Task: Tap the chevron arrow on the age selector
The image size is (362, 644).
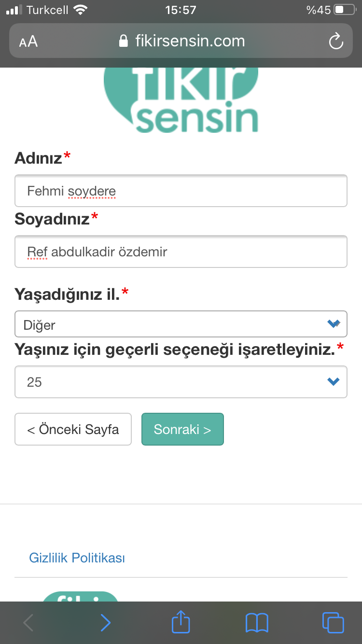Action: pos(334,382)
